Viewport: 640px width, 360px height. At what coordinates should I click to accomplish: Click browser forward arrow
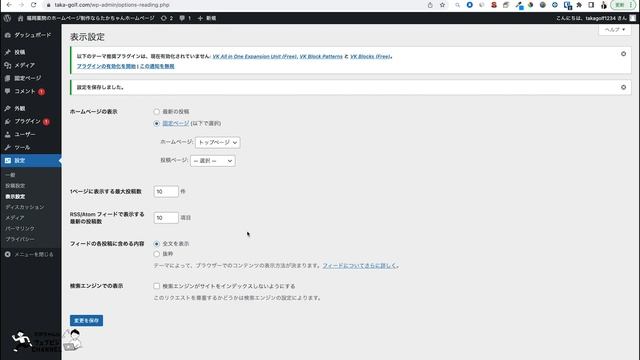pyautogui.click(x=21, y=5)
